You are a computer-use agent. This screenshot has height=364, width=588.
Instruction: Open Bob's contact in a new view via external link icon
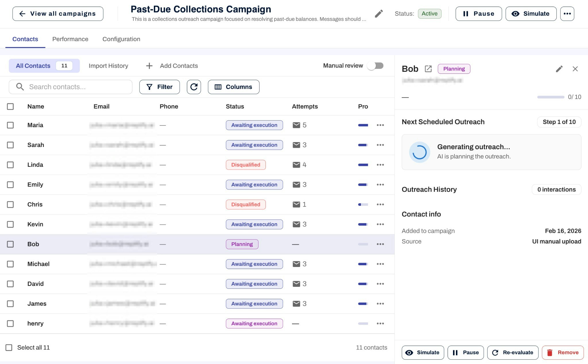(x=428, y=69)
